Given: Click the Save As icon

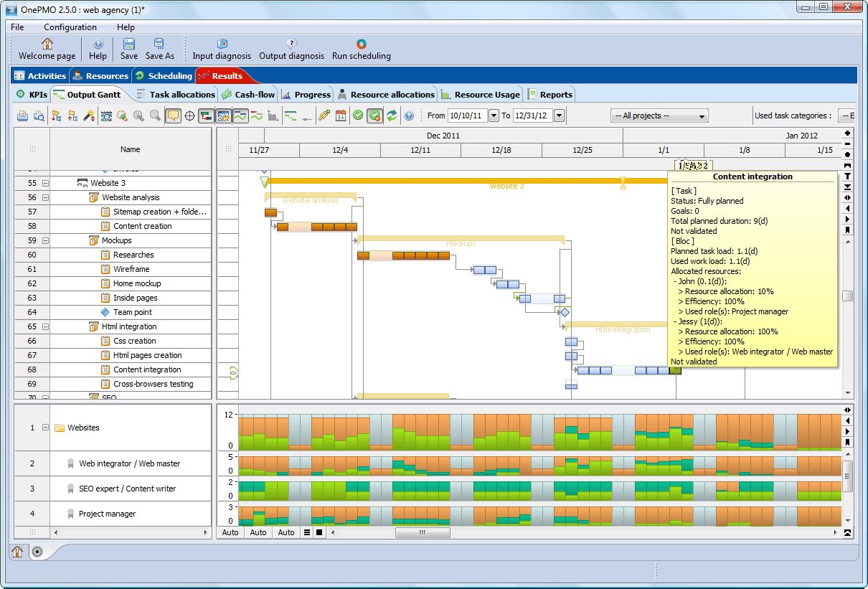Looking at the screenshot, I should [x=159, y=48].
